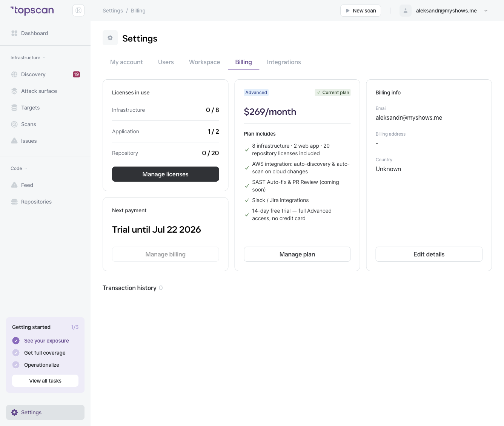Screen dimensions: 504x426
Task: Click the Scans radar icon
Action: pyautogui.click(x=14, y=124)
